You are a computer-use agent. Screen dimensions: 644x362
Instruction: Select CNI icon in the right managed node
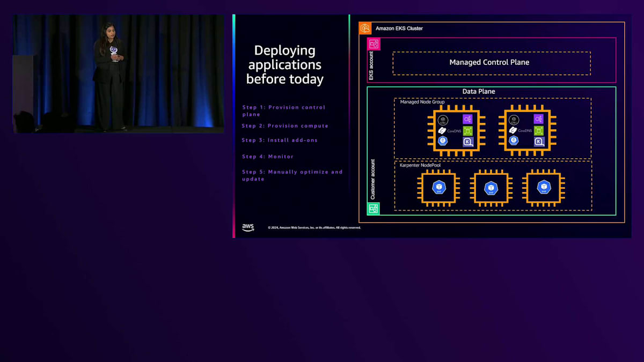point(514,120)
